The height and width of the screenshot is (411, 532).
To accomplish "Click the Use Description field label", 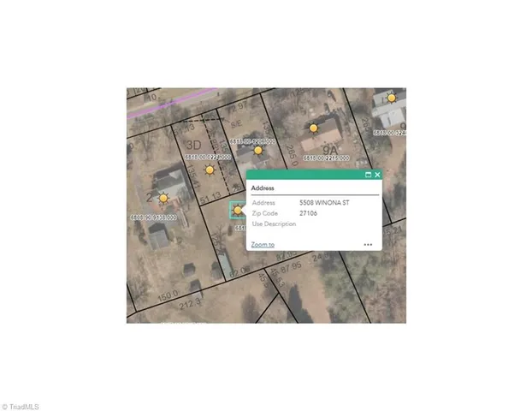I will pyautogui.click(x=274, y=223).
